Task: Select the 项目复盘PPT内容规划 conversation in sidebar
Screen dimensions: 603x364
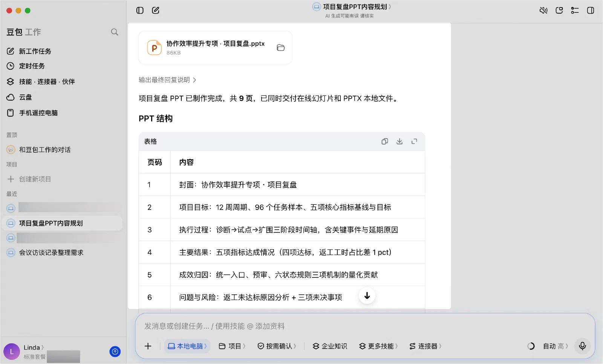Action: 62,223
